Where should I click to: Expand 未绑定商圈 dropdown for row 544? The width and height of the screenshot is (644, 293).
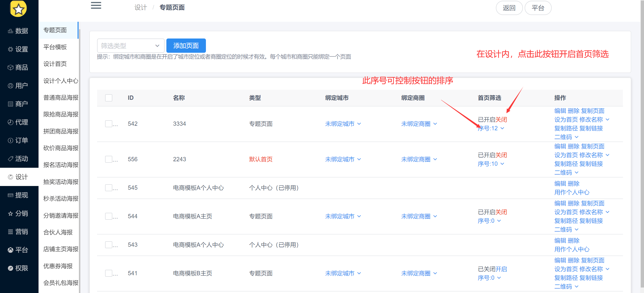pos(419,216)
